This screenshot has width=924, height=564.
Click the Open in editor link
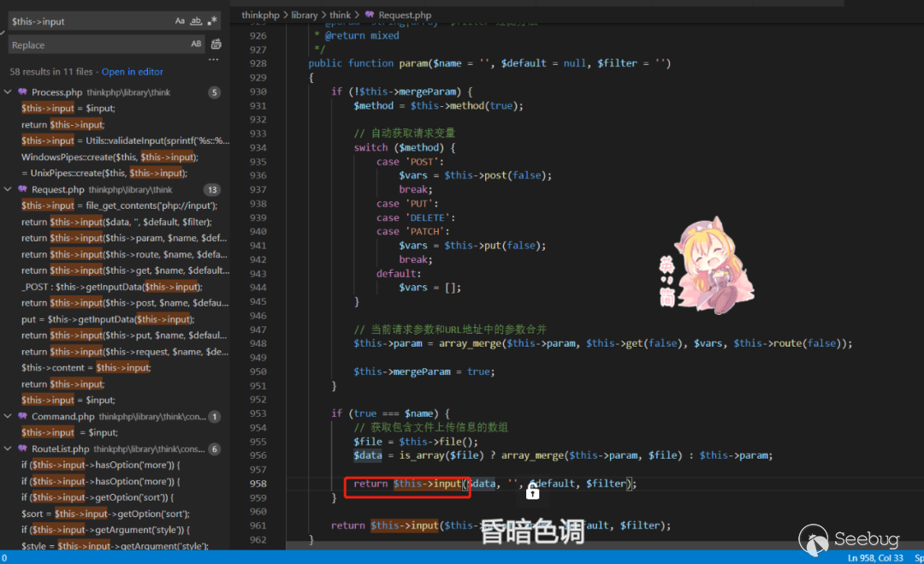pyautogui.click(x=132, y=72)
